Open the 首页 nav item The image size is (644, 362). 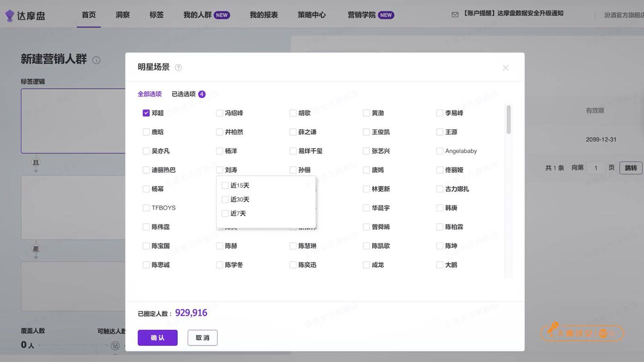point(89,15)
